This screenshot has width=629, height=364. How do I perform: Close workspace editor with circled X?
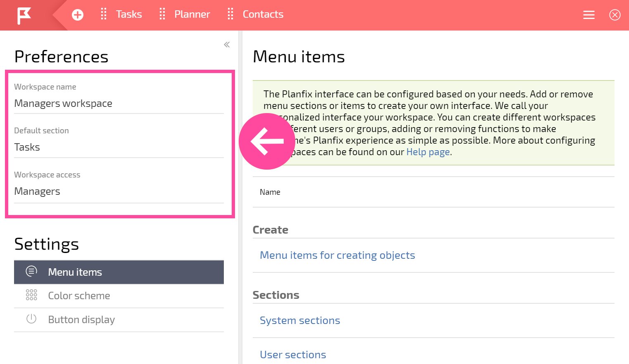(615, 15)
